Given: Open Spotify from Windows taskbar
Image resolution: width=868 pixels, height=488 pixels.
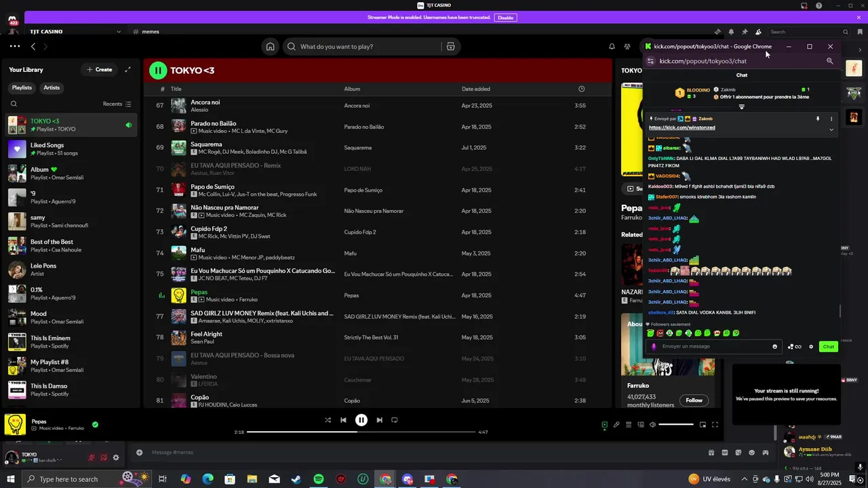Looking at the screenshot, I should click(319, 479).
